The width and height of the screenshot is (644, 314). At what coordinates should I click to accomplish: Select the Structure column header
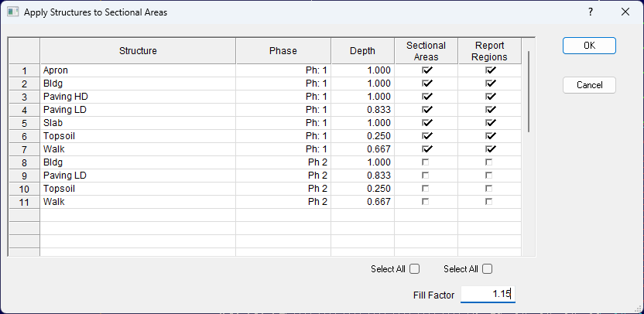[138, 51]
